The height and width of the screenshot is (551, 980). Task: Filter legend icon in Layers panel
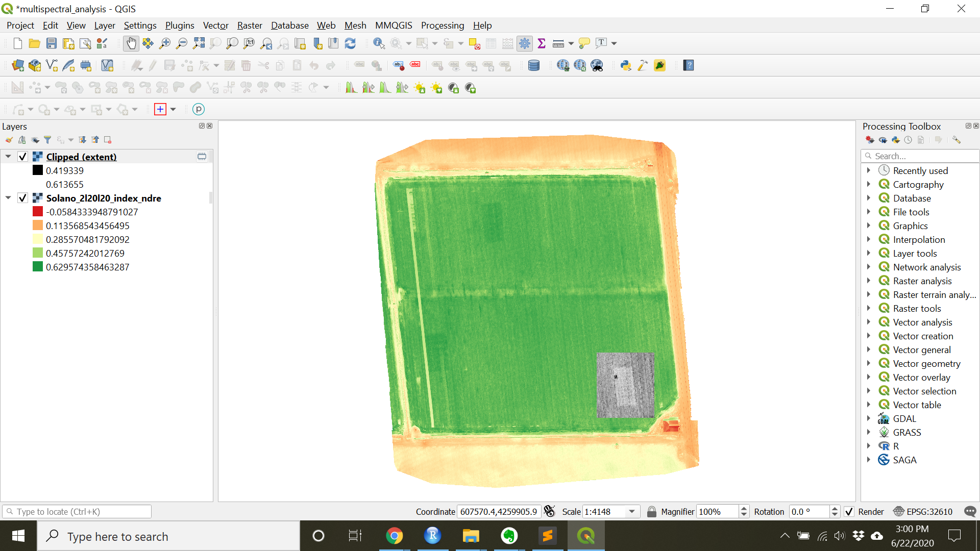click(47, 140)
